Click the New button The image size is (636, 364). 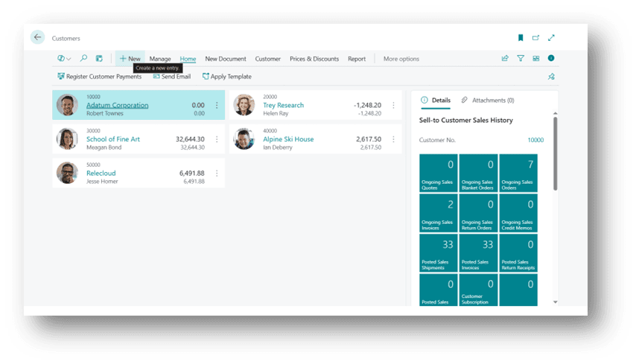(130, 59)
